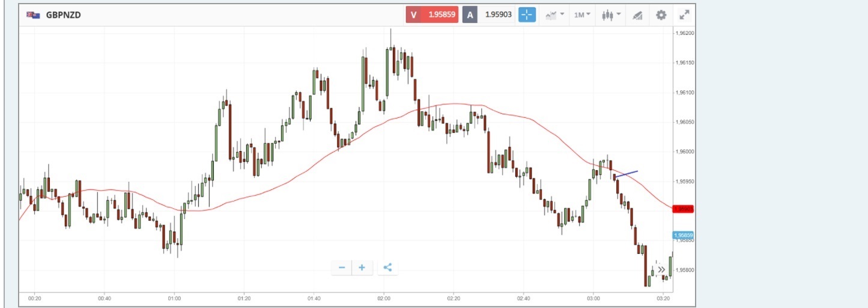The image size is (868, 308).
Task: Click the blue 1.95859 price tag on axis
Action: pyautogui.click(x=684, y=235)
